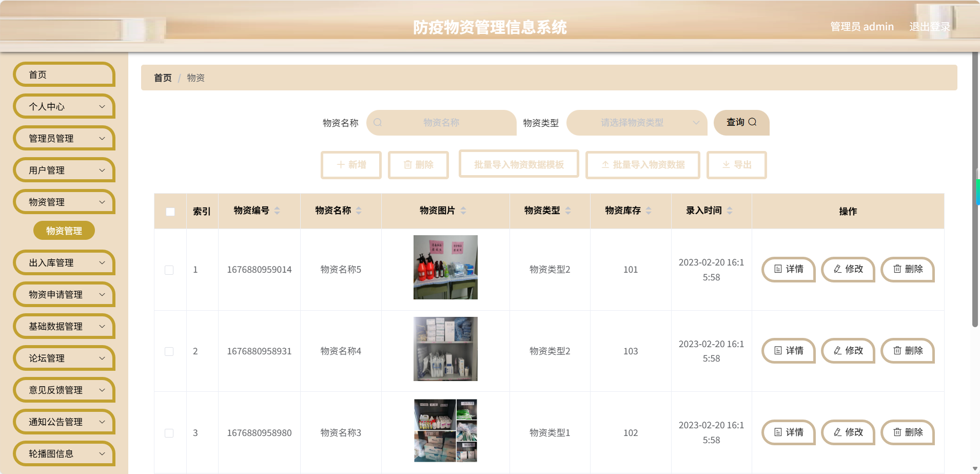This screenshot has width=980, height=474.
Task: Click the page vertical scrollbar thumb
Action: coord(975,190)
